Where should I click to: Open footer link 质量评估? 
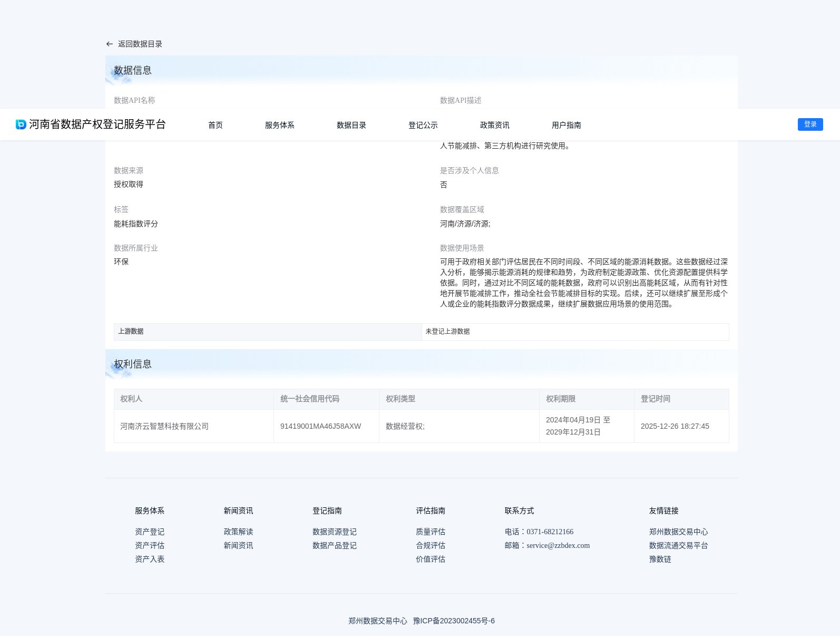[x=431, y=532]
